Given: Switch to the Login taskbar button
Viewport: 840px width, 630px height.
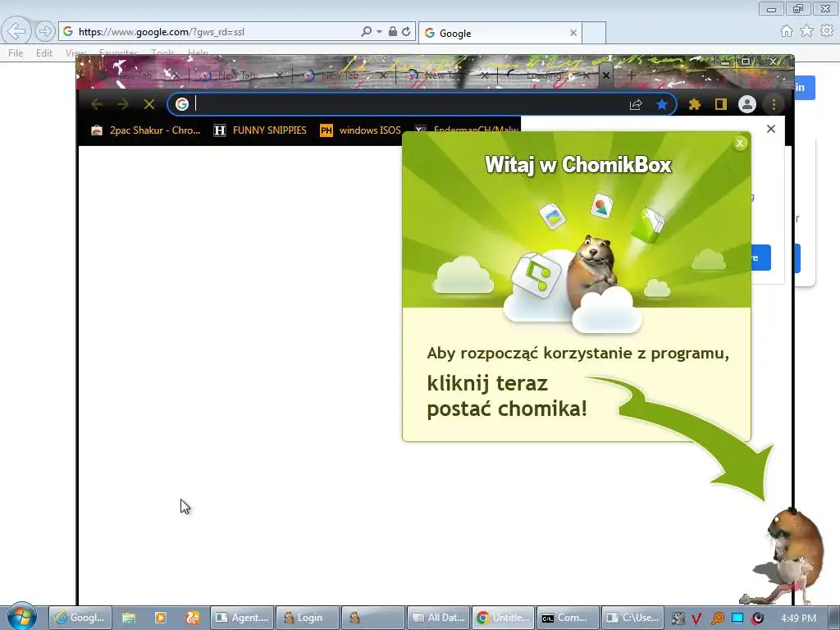Looking at the screenshot, I should [x=308, y=618].
